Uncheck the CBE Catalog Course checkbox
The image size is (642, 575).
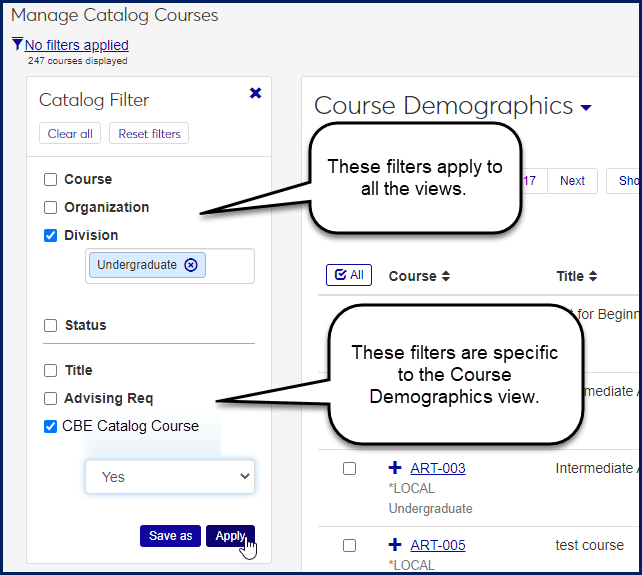tap(50, 426)
